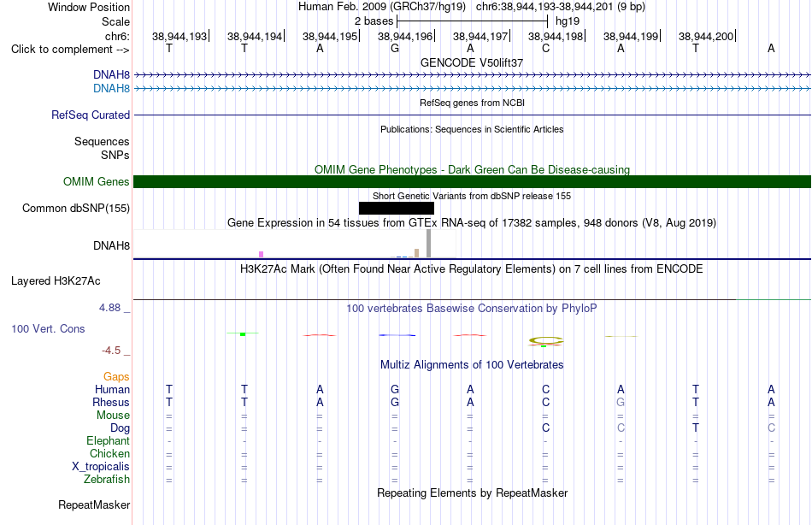Click the DNAH8 GTEx expression label

point(111,245)
